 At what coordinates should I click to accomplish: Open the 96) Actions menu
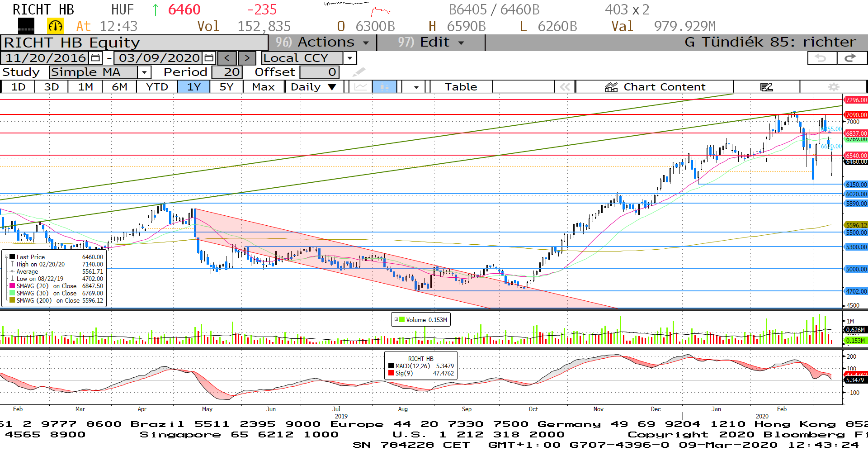point(322,42)
